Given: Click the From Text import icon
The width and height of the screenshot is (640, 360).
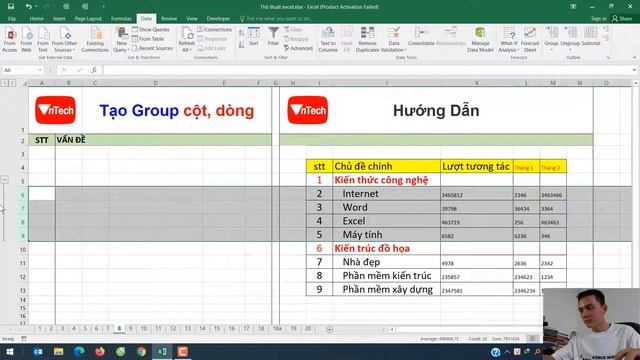Looking at the screenshot, I should tap(43, 40).
